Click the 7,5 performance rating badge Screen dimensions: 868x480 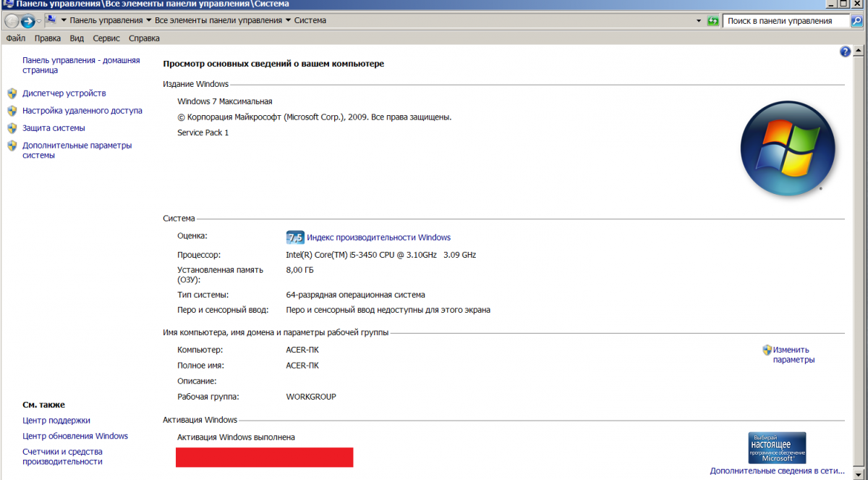pyautogui.click(x=295, y=237)
